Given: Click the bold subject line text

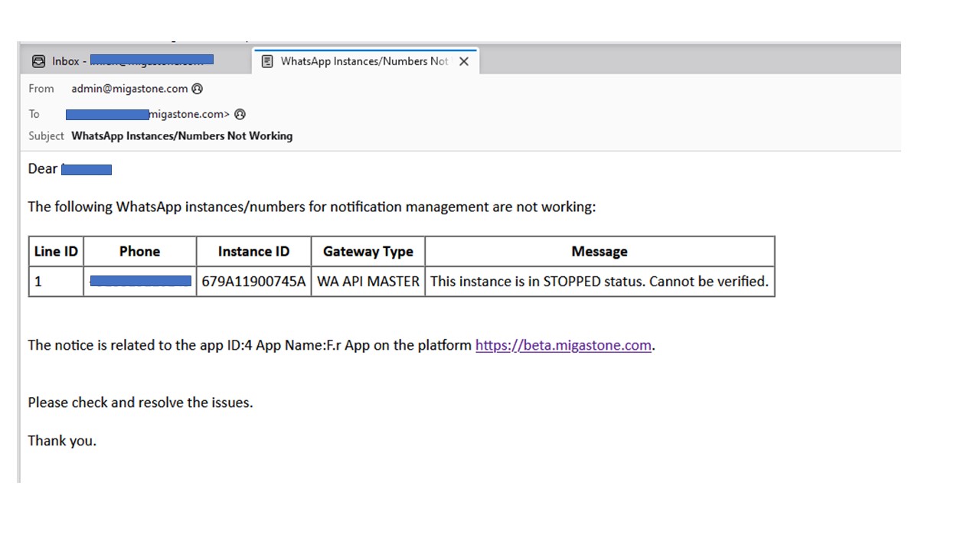Looking at the screenshot, I should pyautogui.click(x=181, y=136).
